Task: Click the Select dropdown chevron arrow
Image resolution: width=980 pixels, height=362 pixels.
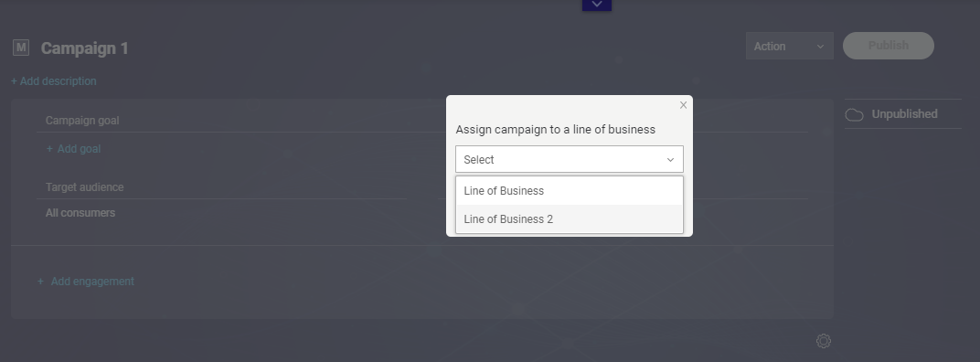Action: click(670, 160)
